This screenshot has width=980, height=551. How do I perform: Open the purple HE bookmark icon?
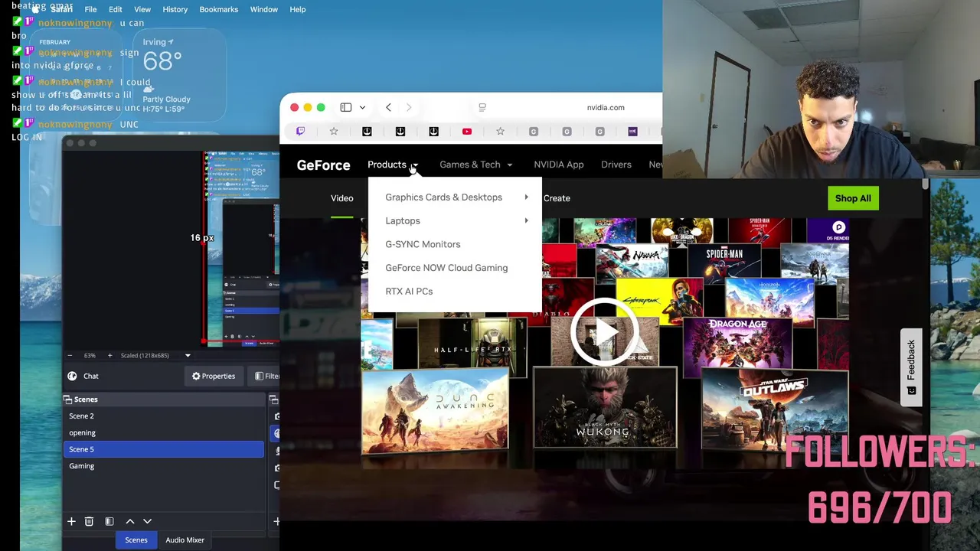tap(633, 132)
